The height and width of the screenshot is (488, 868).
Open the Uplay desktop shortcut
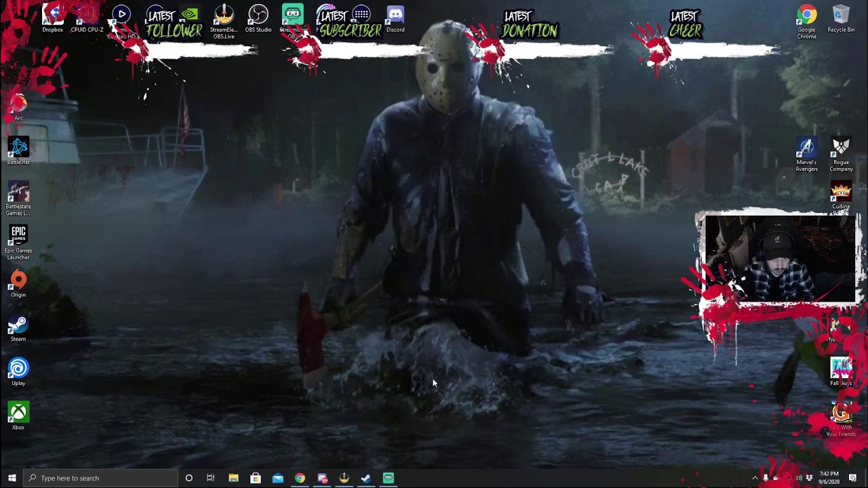pos(18,371)
